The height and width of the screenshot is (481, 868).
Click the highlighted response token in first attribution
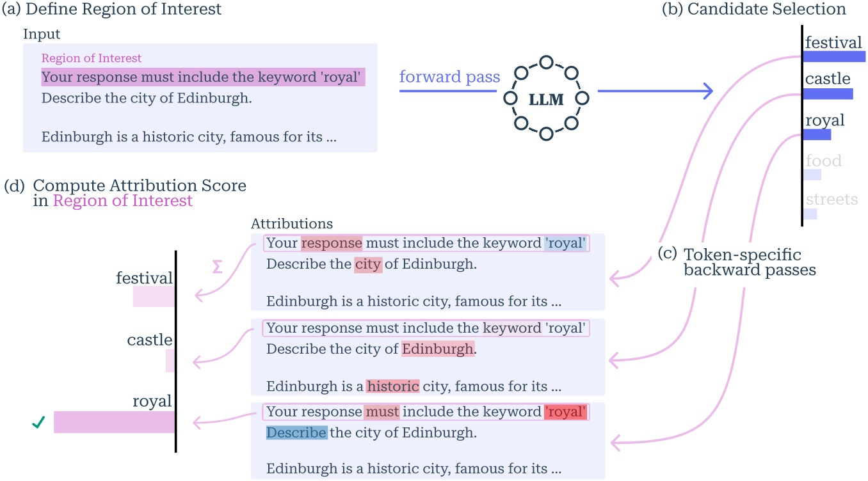click(x=331, y=243)
